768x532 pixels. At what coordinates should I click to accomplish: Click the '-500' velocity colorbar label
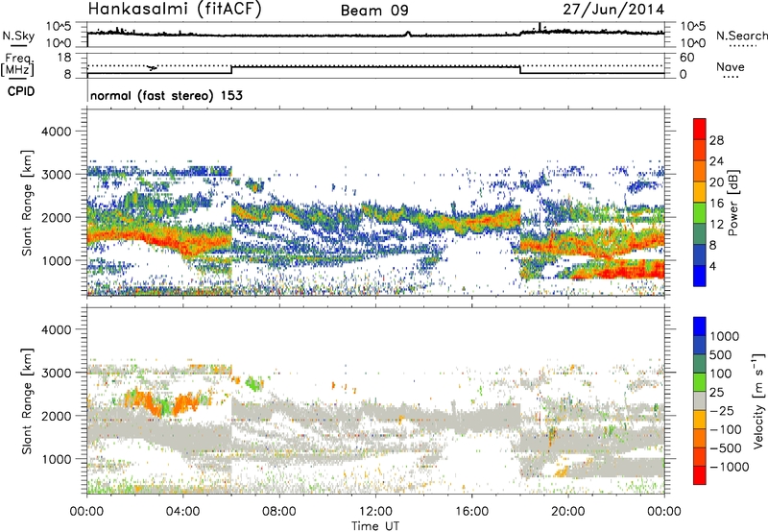(726, 448)
